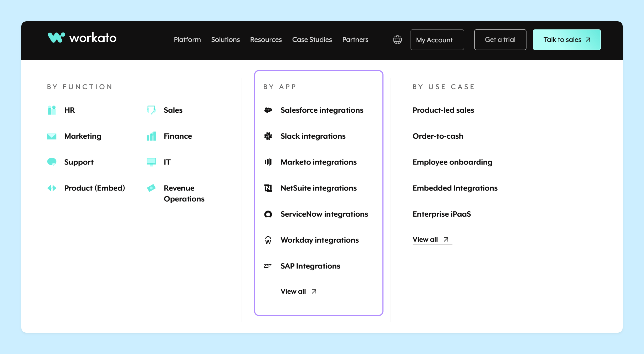Click the HR people icon
Image resolution: width=644 pixels, height=354 pixels.
[x=52, y=110]
